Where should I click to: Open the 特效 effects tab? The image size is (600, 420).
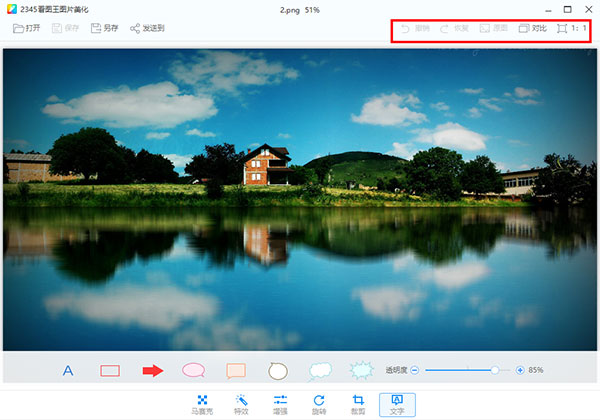click(241, 404)
